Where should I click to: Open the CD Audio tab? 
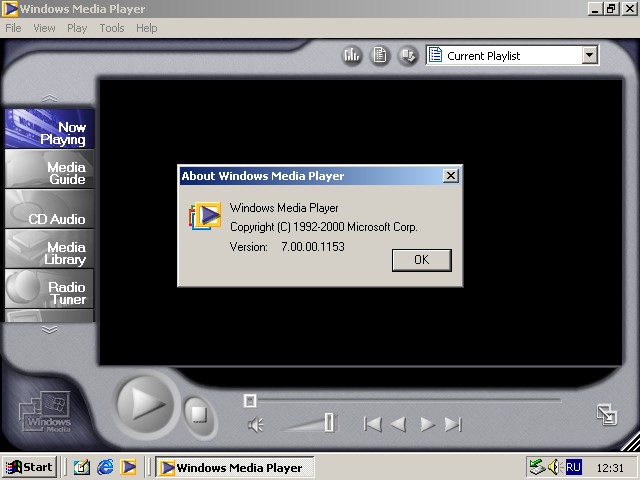coord(50,212)
